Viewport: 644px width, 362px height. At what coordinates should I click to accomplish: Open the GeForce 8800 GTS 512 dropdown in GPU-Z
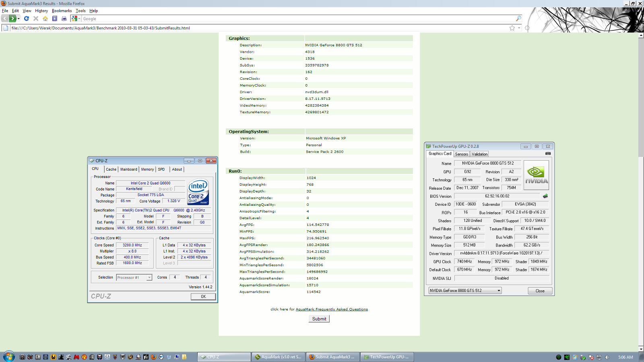pos(465,290)
